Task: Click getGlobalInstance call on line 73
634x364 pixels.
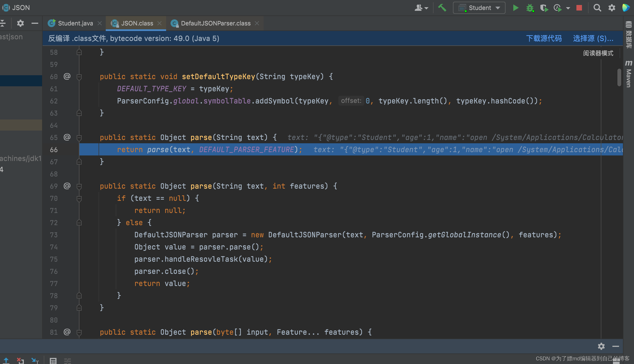Action: pos(465,235)
